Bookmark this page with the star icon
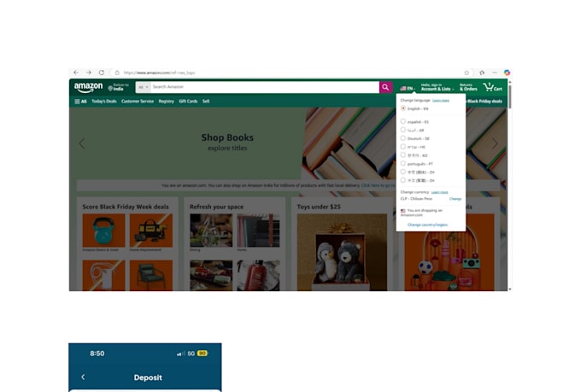The height and width of the screenshot is (392, 581). 467,73
